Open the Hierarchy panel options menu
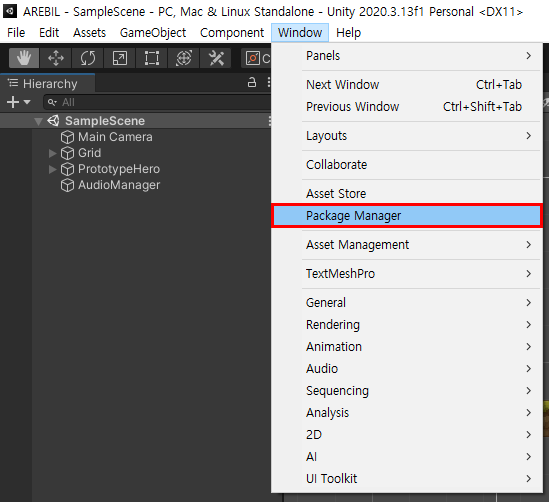 (269, 83)
